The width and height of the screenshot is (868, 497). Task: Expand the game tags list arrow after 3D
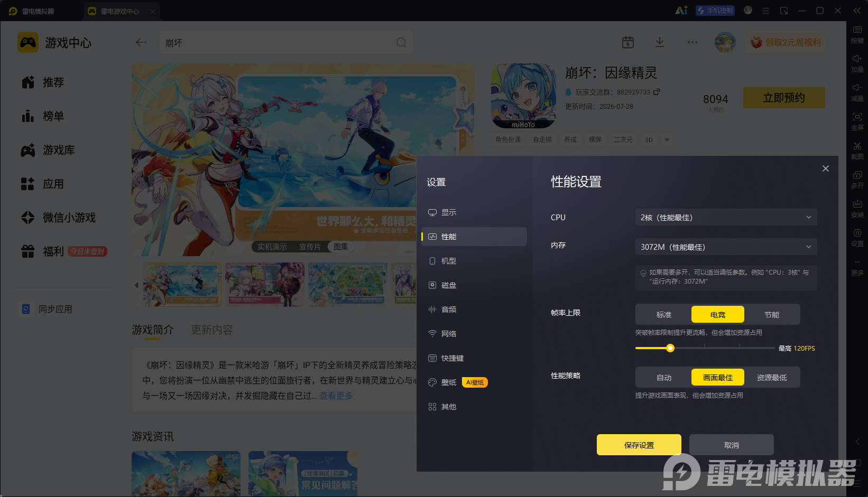coord(667,140)
